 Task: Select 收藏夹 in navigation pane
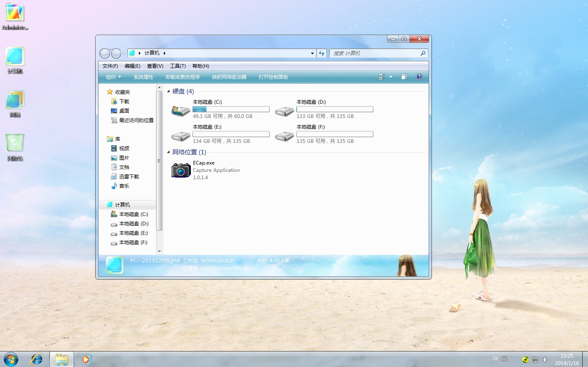pyautogui.click(x=118, y=92)
